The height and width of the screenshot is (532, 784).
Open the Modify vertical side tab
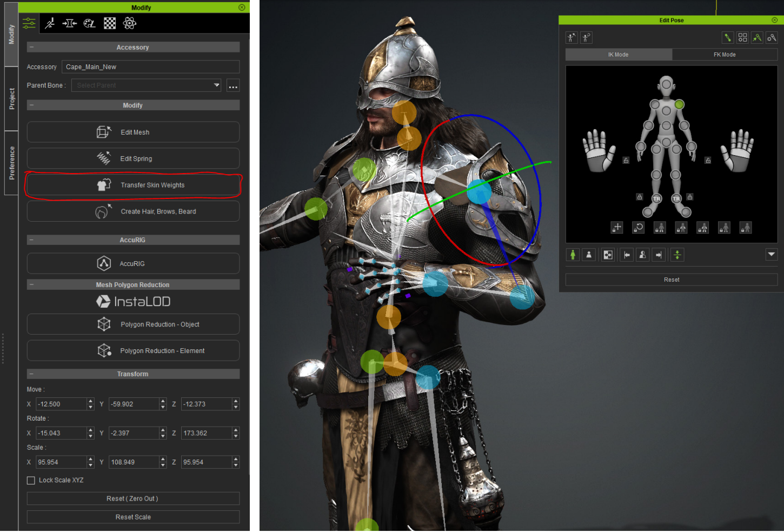[11, 34]
